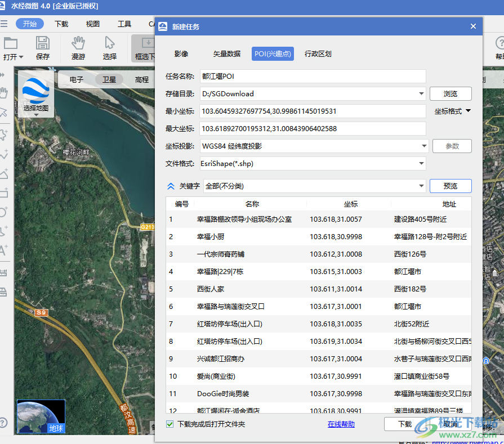Image resolution: width=504 pixels, height=444 pixels.
Task: Choose the freeform shape drawing tool in the sidebar
Action: [x=3, y=231]
